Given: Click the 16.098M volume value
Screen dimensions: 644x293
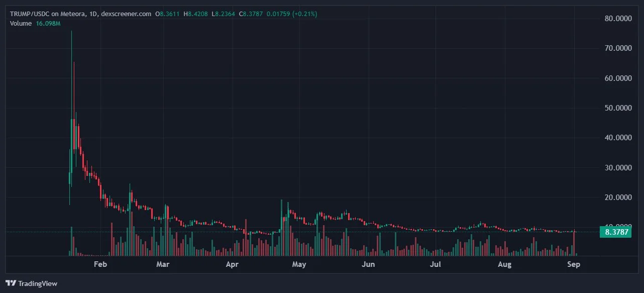Looking at the screenshot, I should pyautogui.click(x=48, y=23).
